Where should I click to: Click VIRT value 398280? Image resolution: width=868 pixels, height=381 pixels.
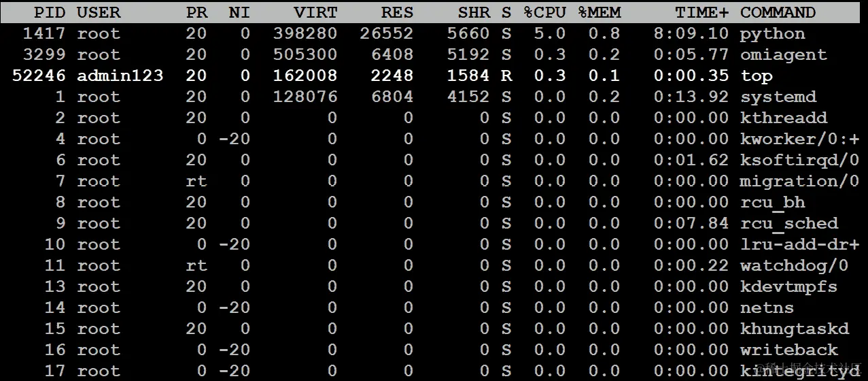tap(305, 34)
